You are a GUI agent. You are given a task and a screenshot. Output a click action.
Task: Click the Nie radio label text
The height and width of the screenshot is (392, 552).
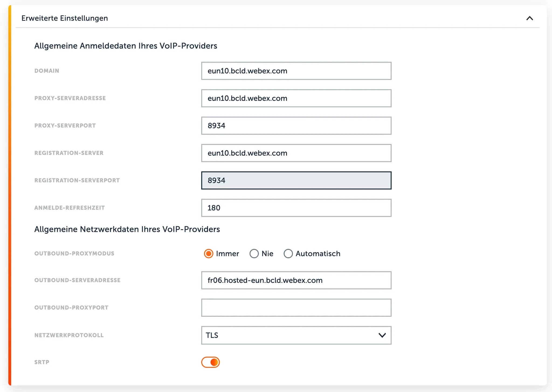pos(267,254)
